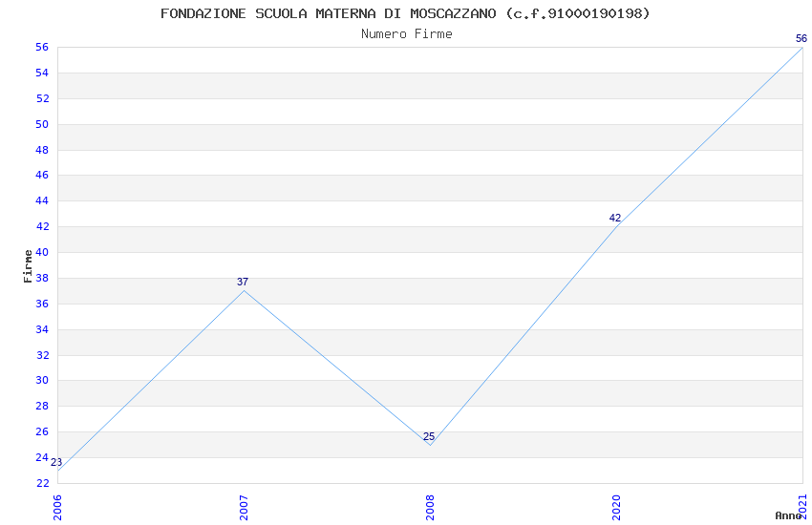812x525 pixels.
Task: Click the y-axis tick label 30
Action: tap(42, 380)
